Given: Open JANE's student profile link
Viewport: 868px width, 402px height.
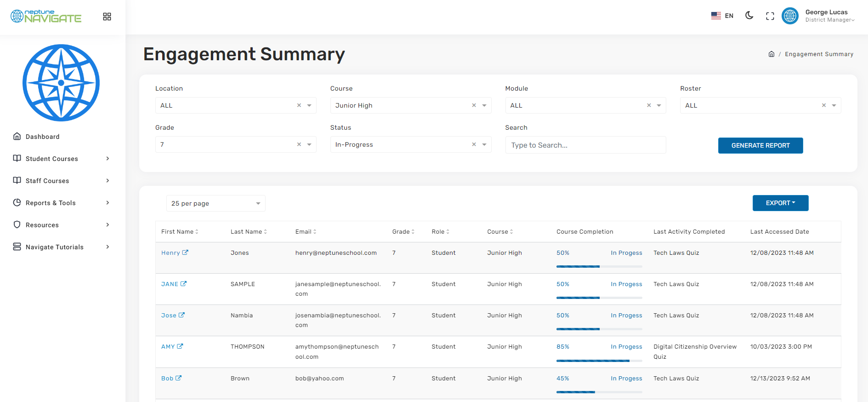Looking at the screenshot, I should pyautogui.click(x=174, y=284).
